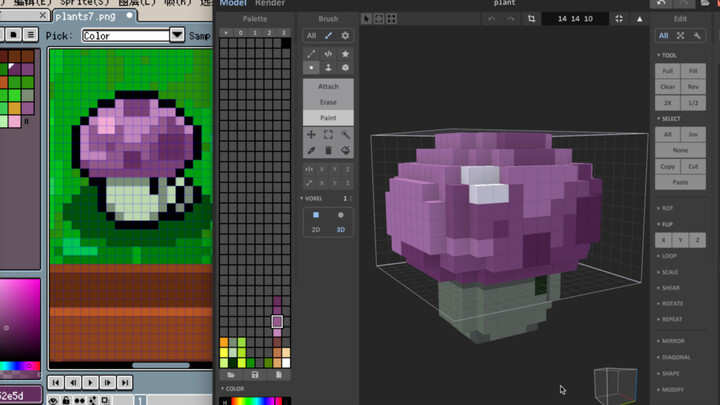Screen dimensions: 720x405
Task: Select the paint bucket fill tool
Action: 345,150
